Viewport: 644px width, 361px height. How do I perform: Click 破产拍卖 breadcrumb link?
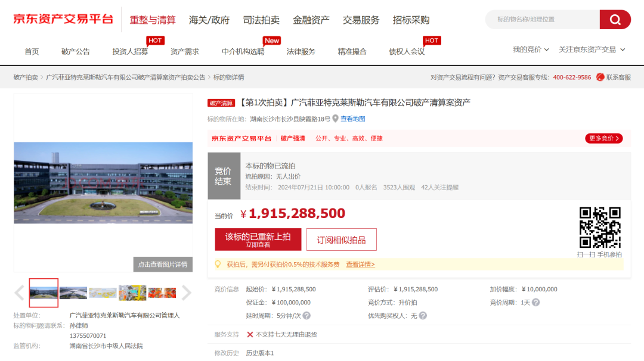pos(26,77)
